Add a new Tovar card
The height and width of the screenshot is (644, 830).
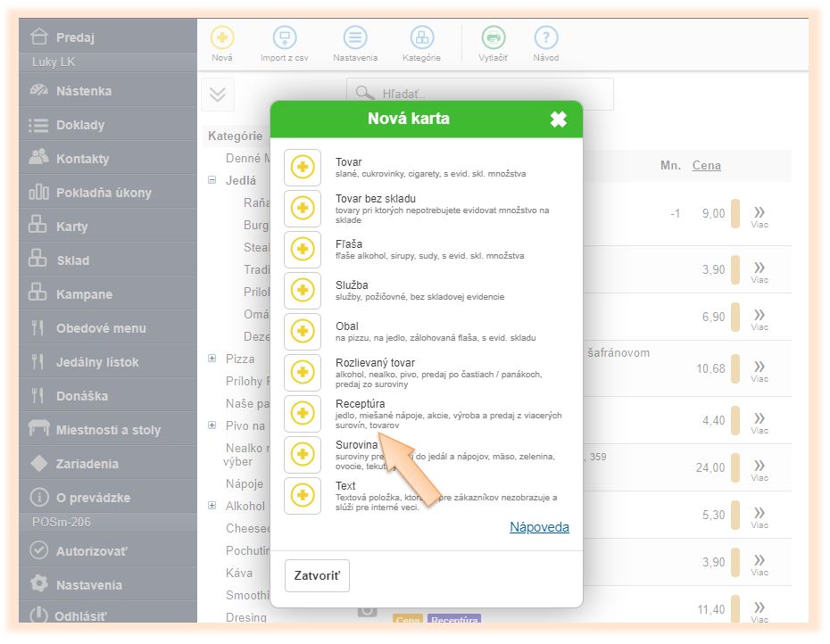click(303, 168)
